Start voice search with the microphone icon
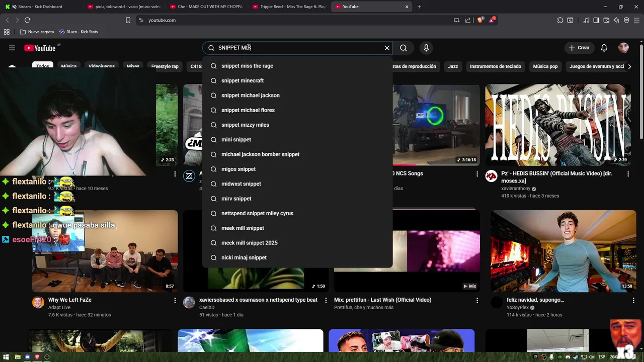Image resolution: width=644 pixels, height=362 pixels. [x=426, y=48]
